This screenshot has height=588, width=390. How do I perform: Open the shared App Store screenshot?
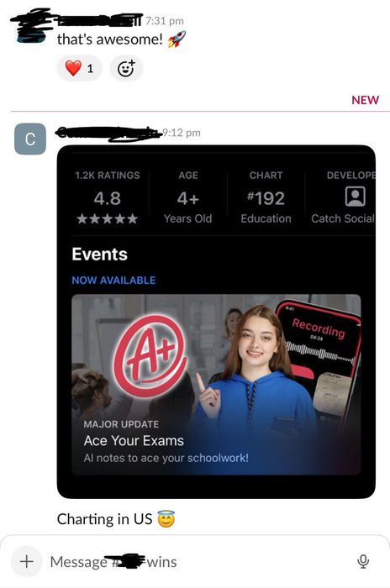pyautogui.click(x=216, y=322)
